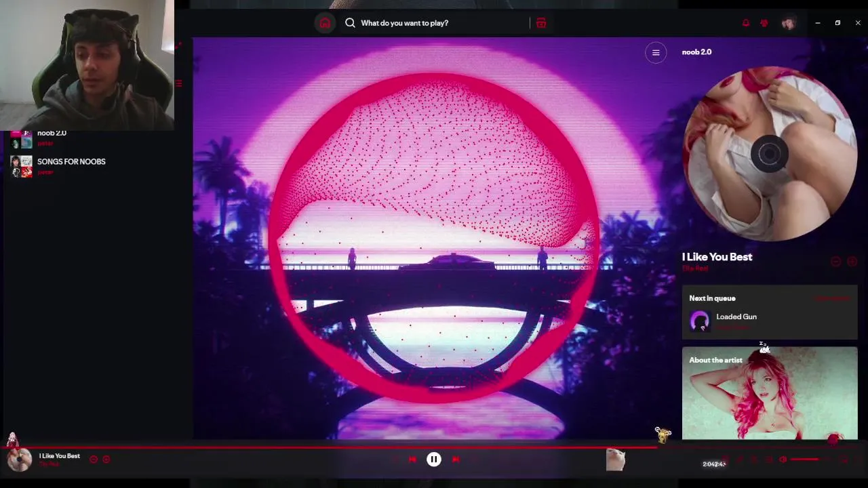Click the Loaded Gun cover thumbnail
Image resolution: width=868 pixels, height=488 pixels.
coord(700,321)
